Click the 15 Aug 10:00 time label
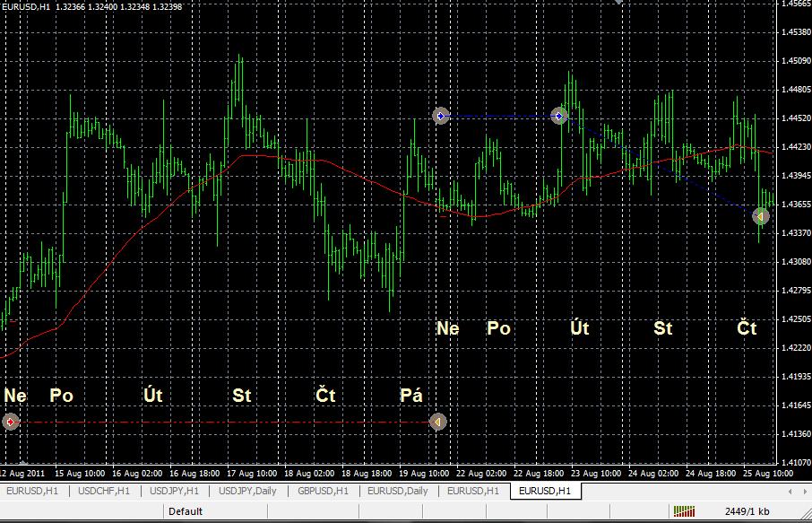This screenshot has width=812, height=523. click(x=80, y=474)
